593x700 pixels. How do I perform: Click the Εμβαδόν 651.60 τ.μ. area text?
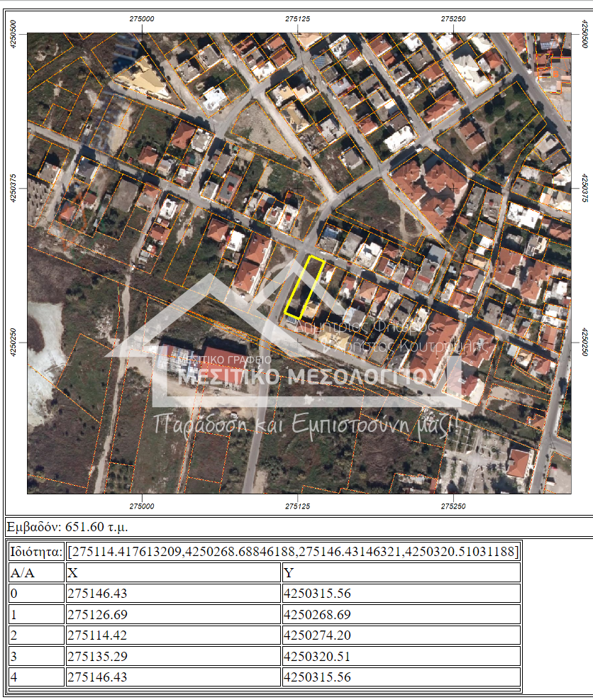[67, 527]
